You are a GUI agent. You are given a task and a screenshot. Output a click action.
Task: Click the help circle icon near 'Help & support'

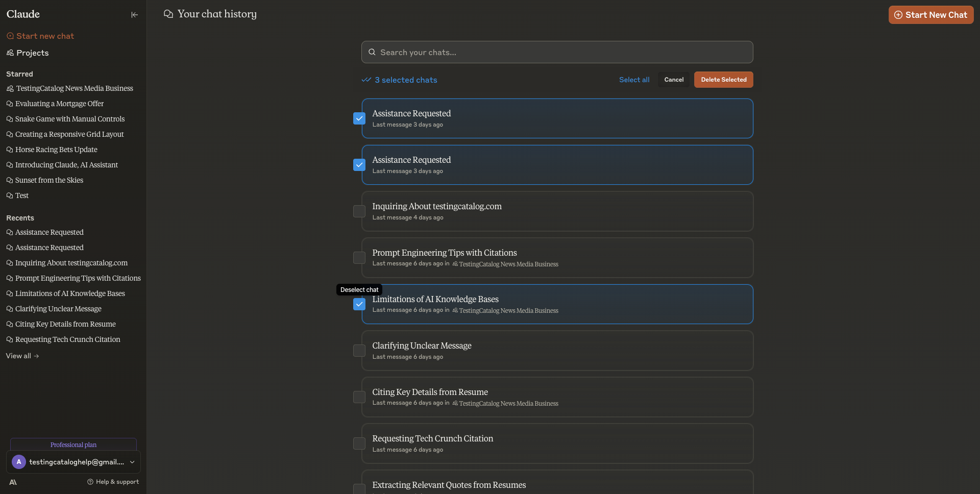(90, 482)
